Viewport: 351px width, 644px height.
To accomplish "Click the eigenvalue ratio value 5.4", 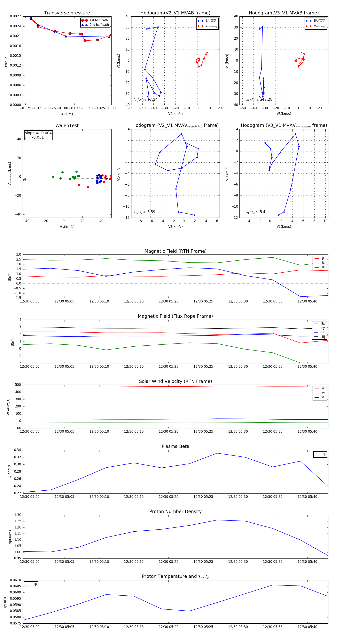I will click(x=262, y=212).
